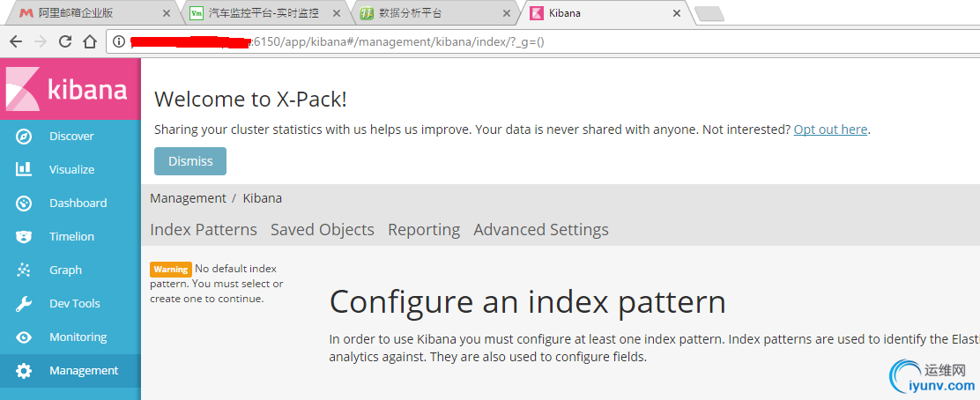The width and height of the screenshot is (980, 400).
Task: Switch to the Index Patterns tab
Action: pos(204,230)
